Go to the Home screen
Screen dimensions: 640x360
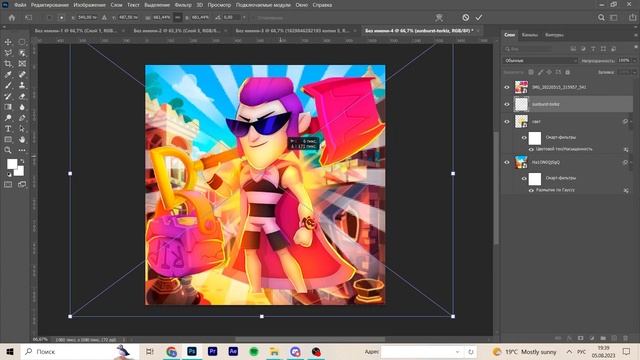pos(12,18)
